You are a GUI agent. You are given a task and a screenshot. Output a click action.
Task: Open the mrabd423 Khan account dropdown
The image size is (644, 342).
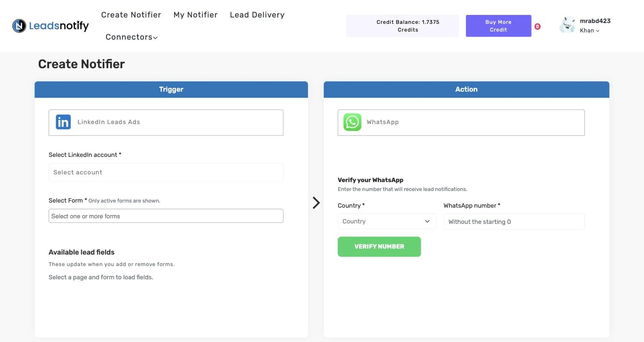595,26
